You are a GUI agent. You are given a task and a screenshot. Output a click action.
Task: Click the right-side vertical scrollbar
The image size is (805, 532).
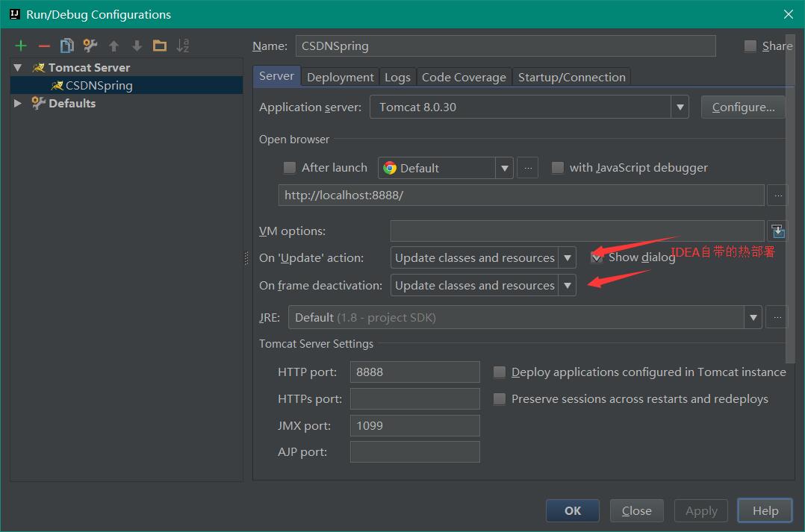pyautogui.click(x=790, y=200)
